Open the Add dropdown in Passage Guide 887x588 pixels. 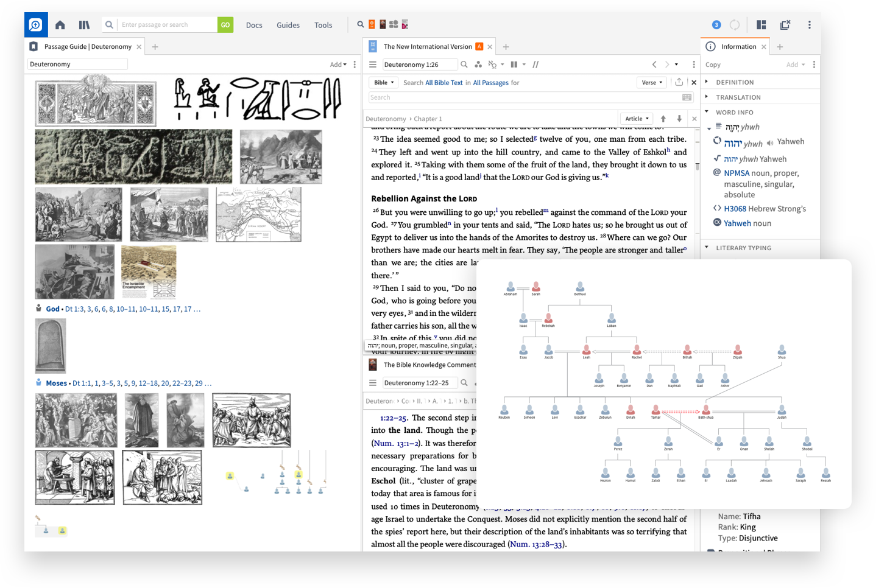coord(338,65)
